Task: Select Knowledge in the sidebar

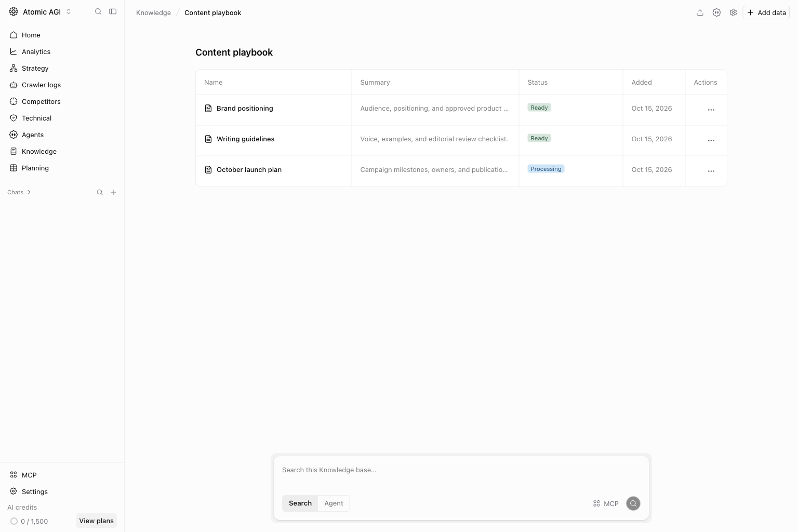Action: (62, 151)
